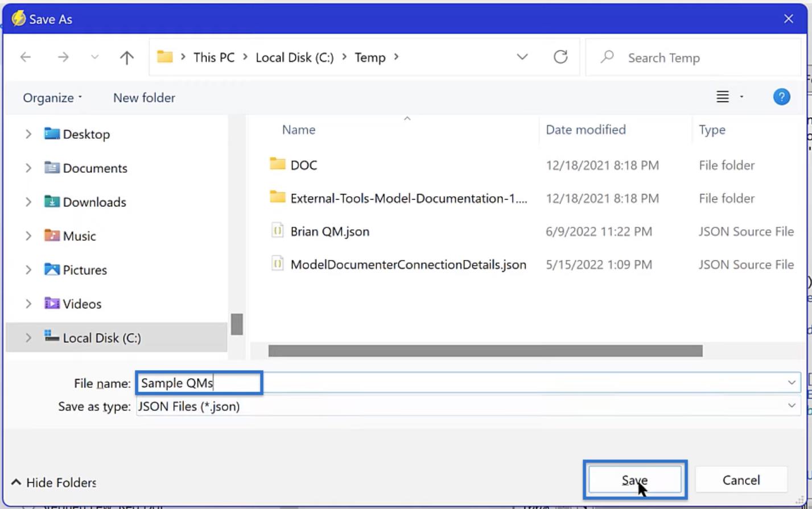Select This PC in address path
This screenshot has height=509, width=812.
[x=214, y=57]
